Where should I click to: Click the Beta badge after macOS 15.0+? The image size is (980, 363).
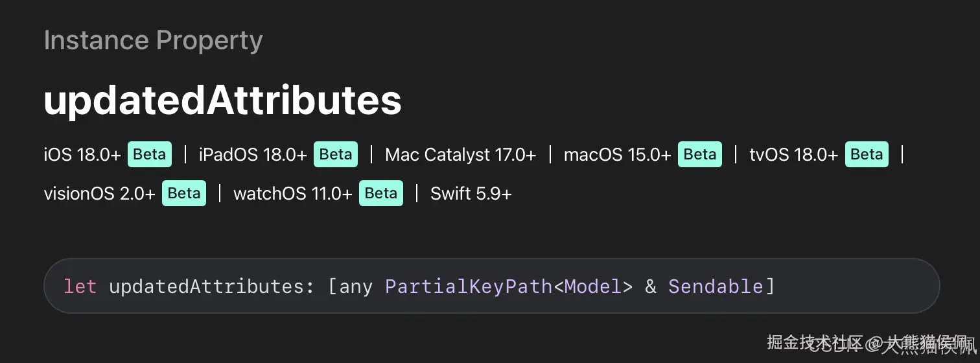(x=700, y=154)
